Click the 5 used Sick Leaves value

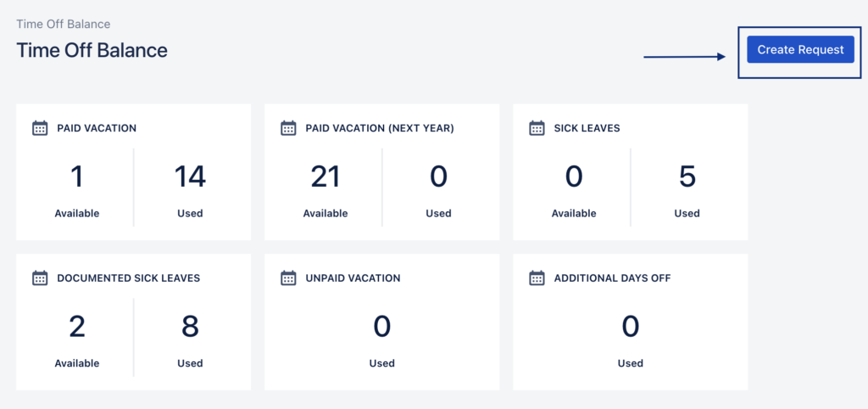pyautogui.click(x=687, y=176)
